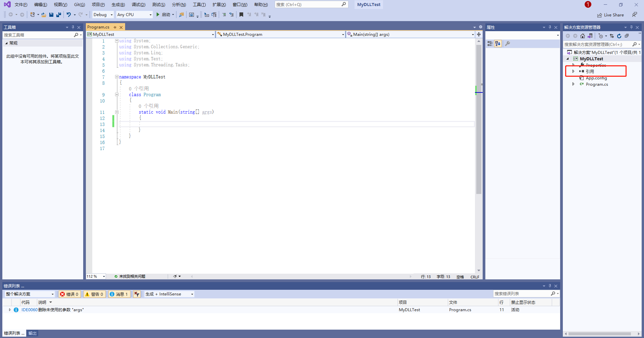644x338 pixels.
Task: Switch views icon in Solution Explorer toolbar
Action: click(590, 36)
